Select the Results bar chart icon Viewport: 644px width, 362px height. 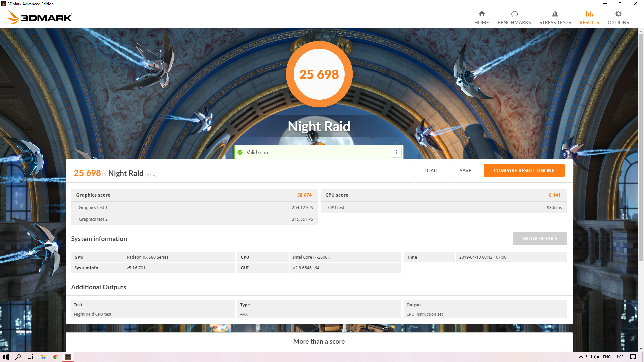coord(589,14)
